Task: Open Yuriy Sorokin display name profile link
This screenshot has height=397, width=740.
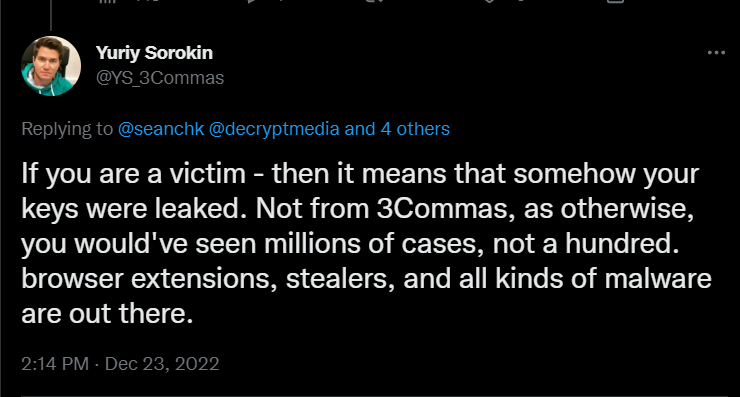Action: pos(154,53)
